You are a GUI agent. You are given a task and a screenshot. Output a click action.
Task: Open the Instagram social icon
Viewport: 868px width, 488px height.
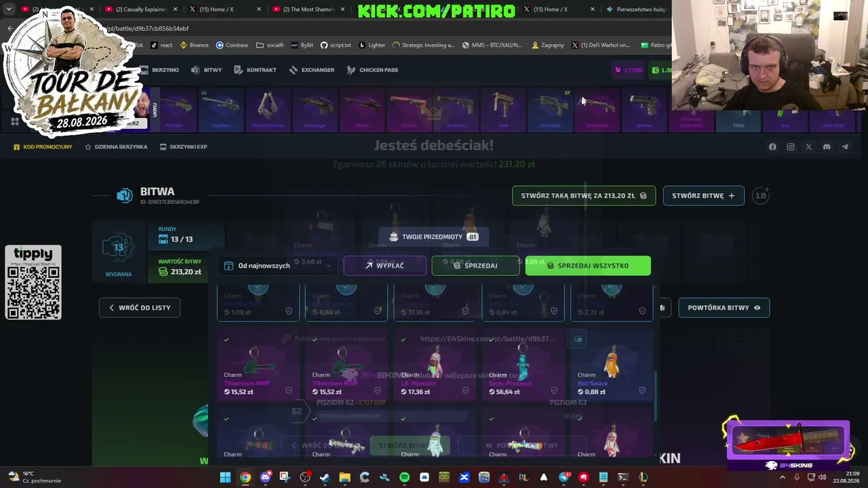(x=791, y=147)
